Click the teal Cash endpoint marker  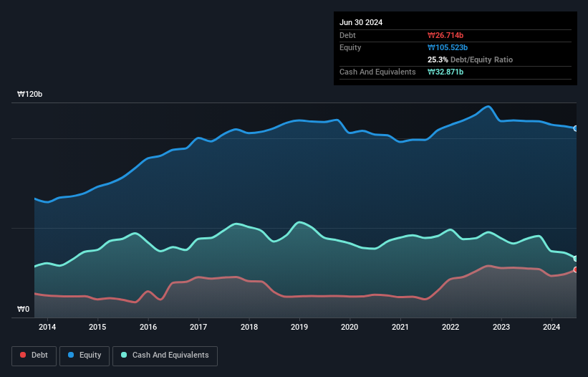(576, 259)
